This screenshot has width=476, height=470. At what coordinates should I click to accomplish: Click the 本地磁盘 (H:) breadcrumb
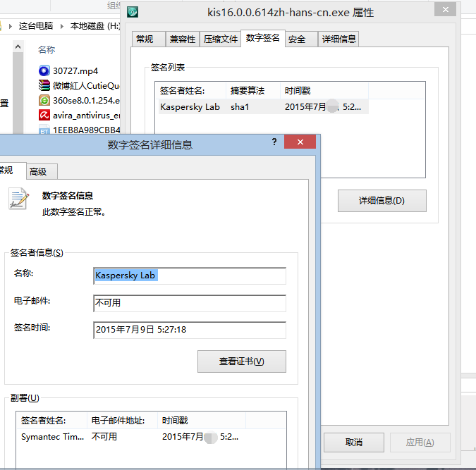(x=95, y=26)
